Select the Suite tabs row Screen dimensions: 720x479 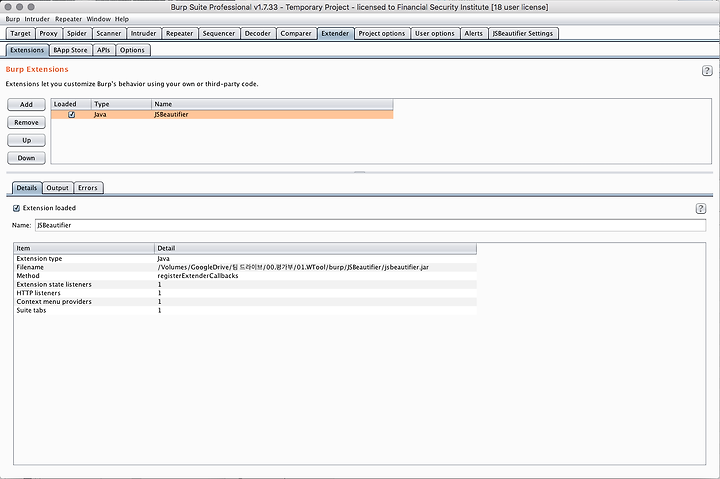pyautogui.click(x=245, y=310)
